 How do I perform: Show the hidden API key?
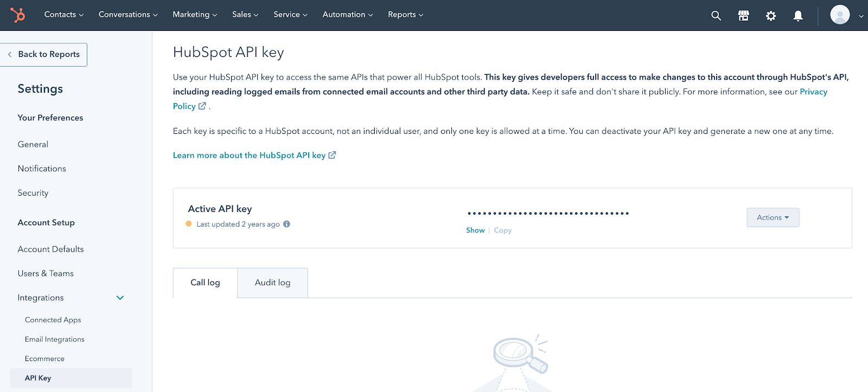[475, 230]
